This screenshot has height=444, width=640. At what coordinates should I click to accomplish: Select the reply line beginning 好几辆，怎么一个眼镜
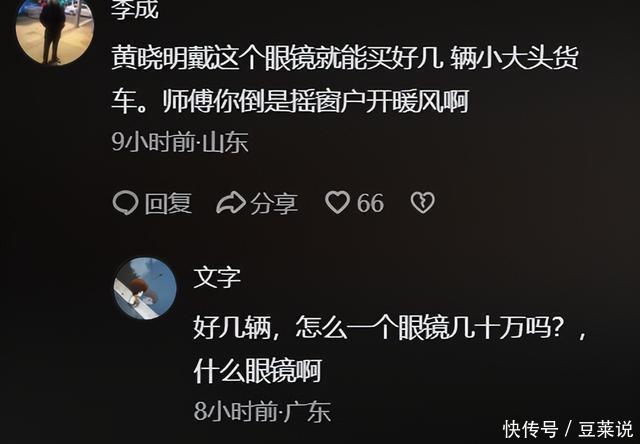coord(390,329)
